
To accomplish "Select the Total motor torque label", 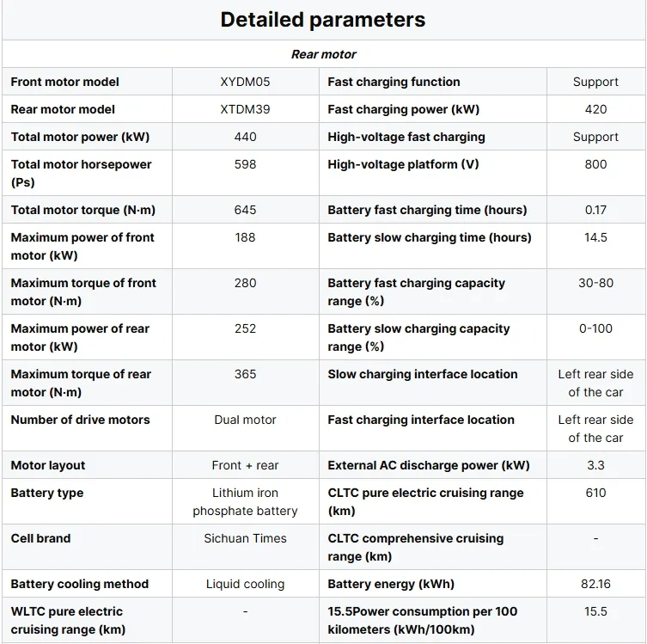I will [83, 210].
